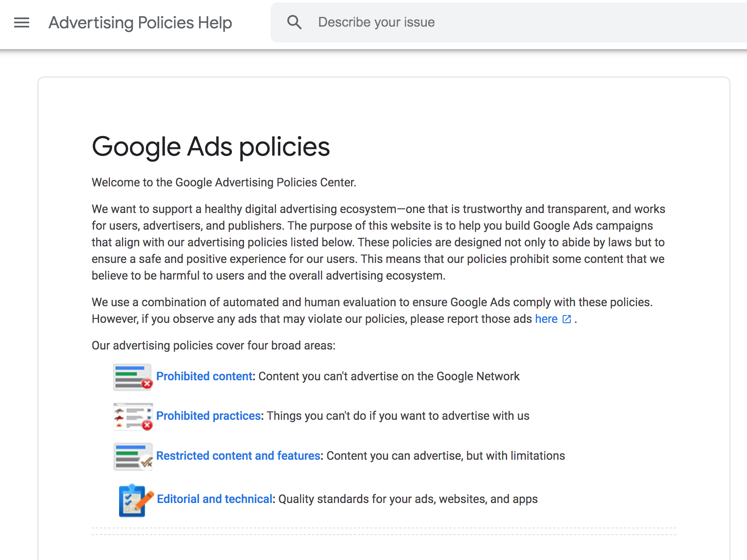747x560 pixels.
Task: Click the search magnifying glass icon
Action: point(295,22)
